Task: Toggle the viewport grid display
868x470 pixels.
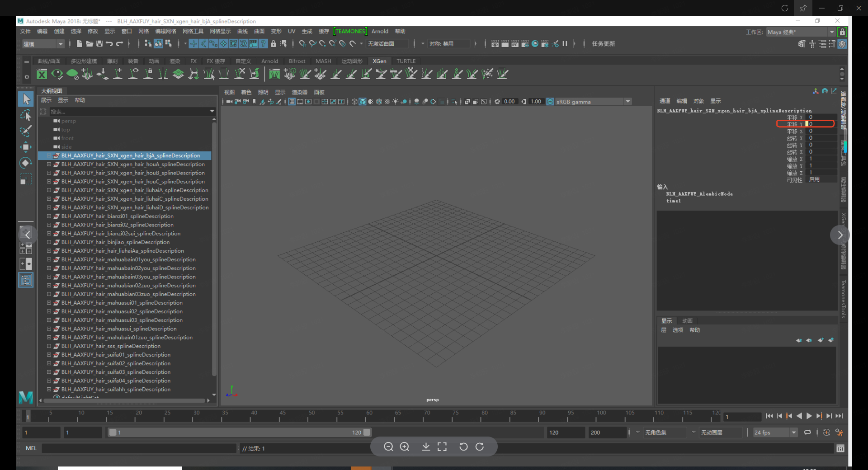Action: click(292, 102)
